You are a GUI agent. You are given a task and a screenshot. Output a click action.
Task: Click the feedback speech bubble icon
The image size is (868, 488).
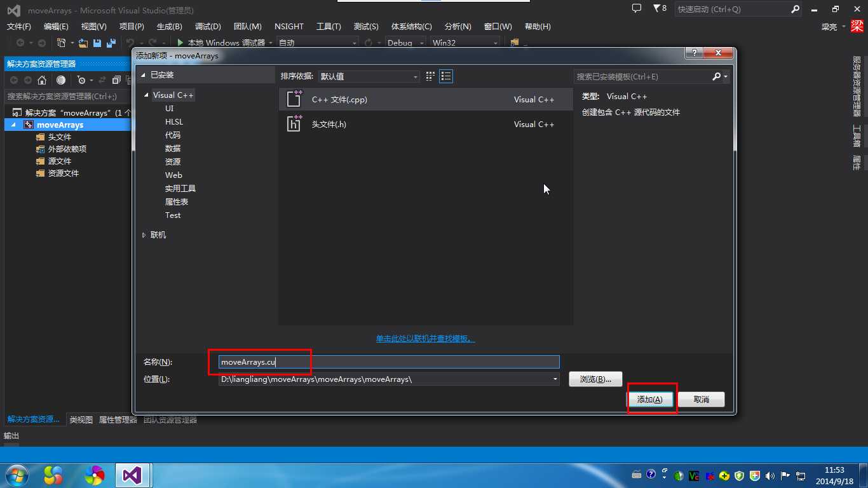click(x=637, y=9)
